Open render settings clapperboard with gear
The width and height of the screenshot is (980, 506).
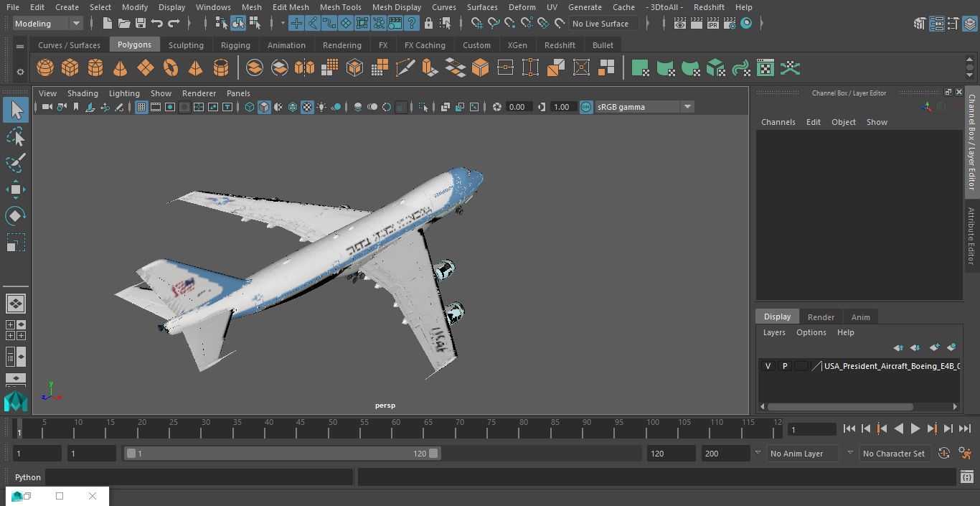click(729, 24)
